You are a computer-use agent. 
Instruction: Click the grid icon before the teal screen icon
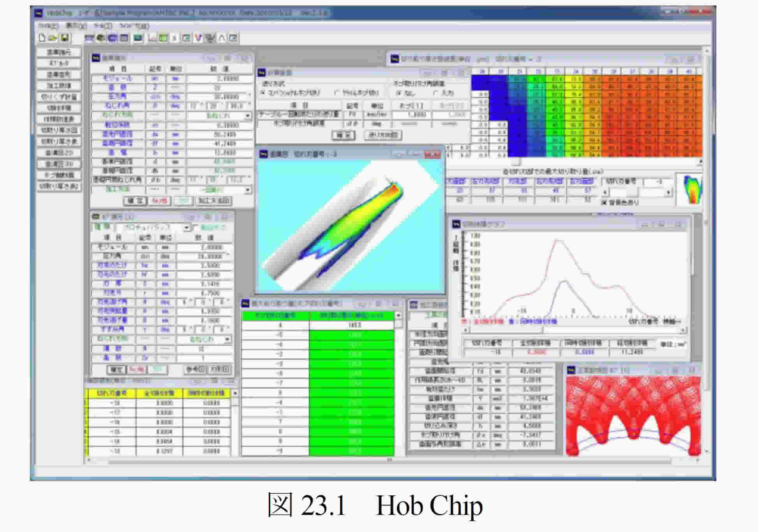pos(124,38)
